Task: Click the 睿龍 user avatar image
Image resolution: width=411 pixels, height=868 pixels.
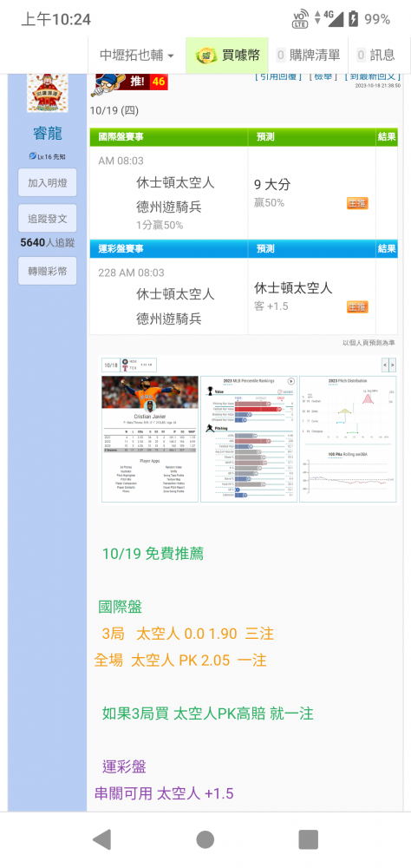Action: pyautogui.click(x=48, y=93)
